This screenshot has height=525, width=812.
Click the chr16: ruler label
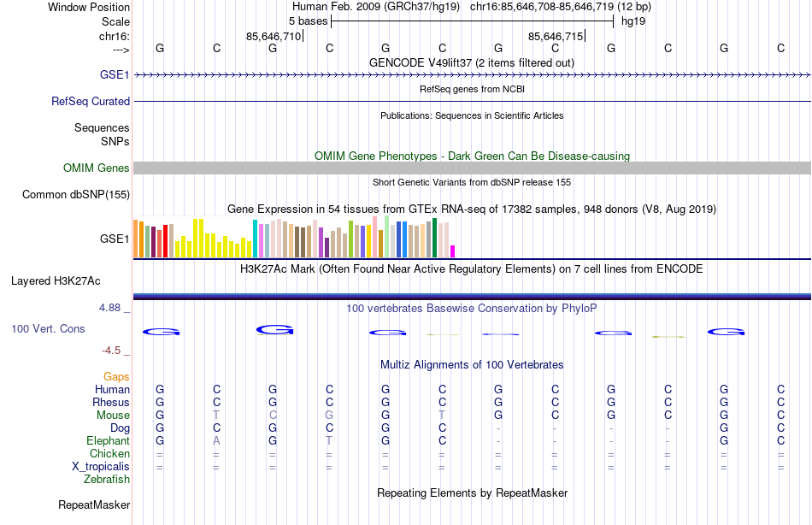pyautogui.click(x=115, y=36)
